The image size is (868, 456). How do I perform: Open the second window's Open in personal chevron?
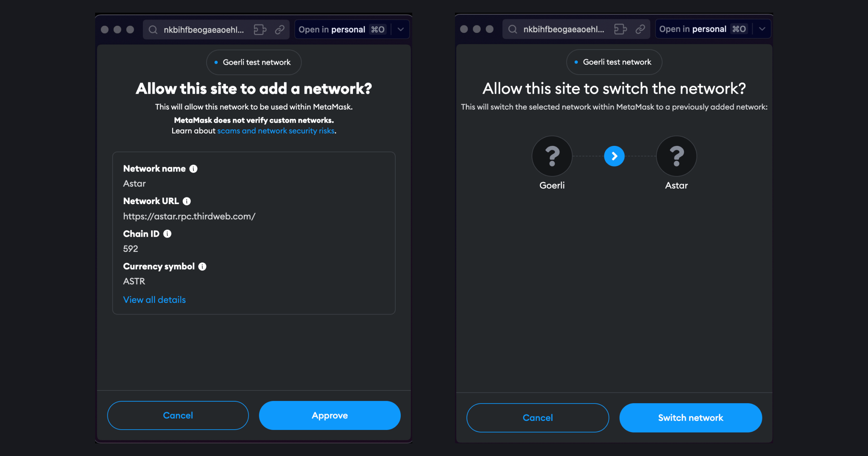tap(762, 29)
